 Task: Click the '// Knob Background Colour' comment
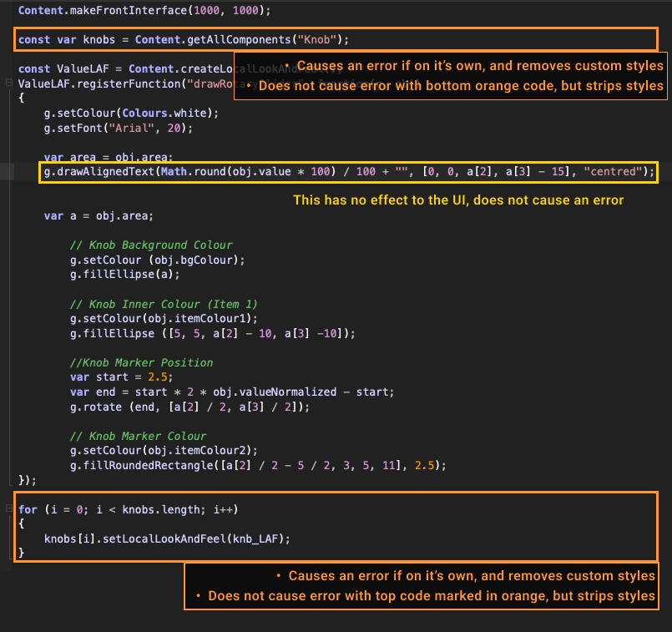(x=151, y=245)
